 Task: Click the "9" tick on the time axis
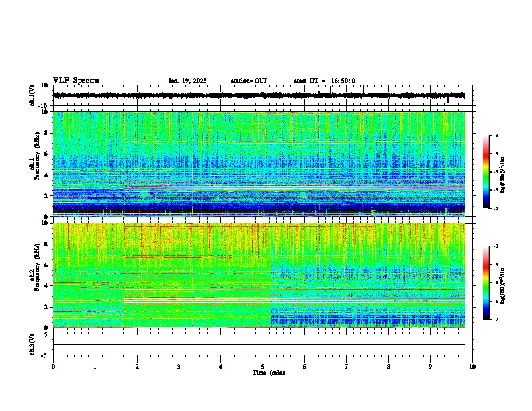click(430, 367)
